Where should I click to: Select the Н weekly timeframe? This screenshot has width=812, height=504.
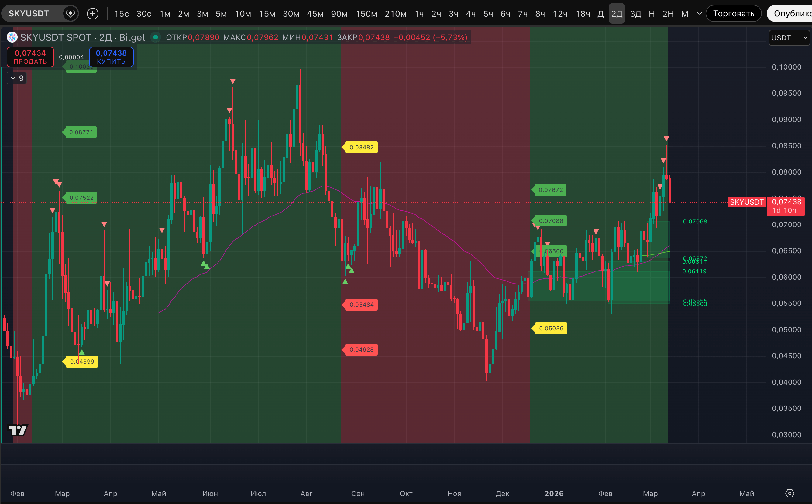[x=652, y=14]
